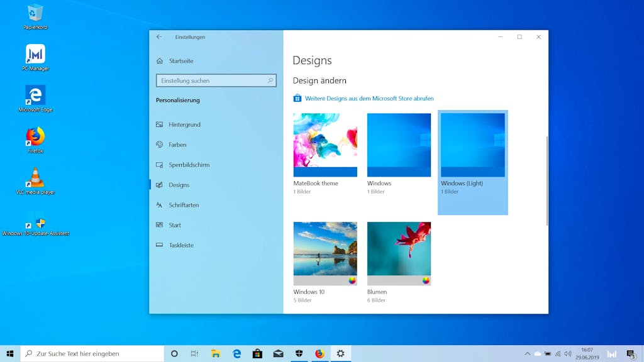Show hidden tray icons with the chevron
Viewport: 644px width, 362px height.
pyautogui.click(x=528, y=354)
